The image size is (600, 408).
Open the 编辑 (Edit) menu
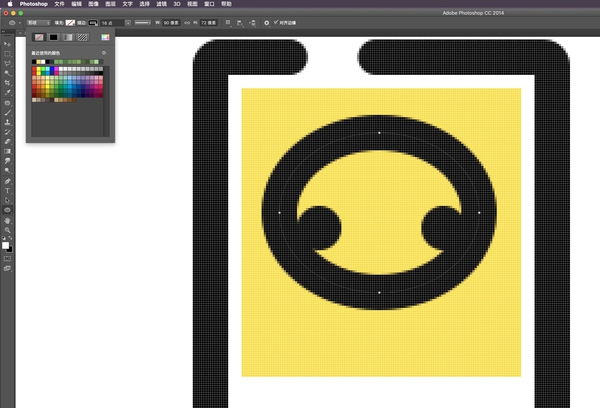coord(77,4)
